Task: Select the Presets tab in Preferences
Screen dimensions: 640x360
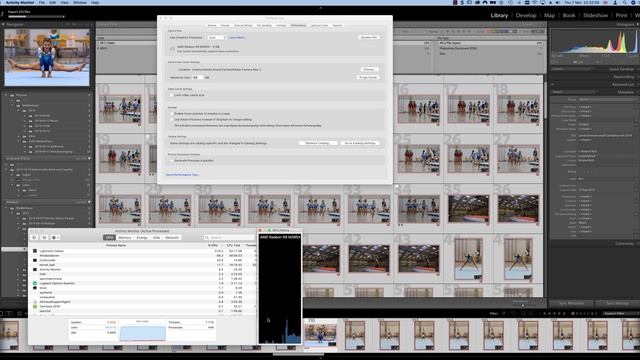Action: pyautogui.click(x=225, y=25)
